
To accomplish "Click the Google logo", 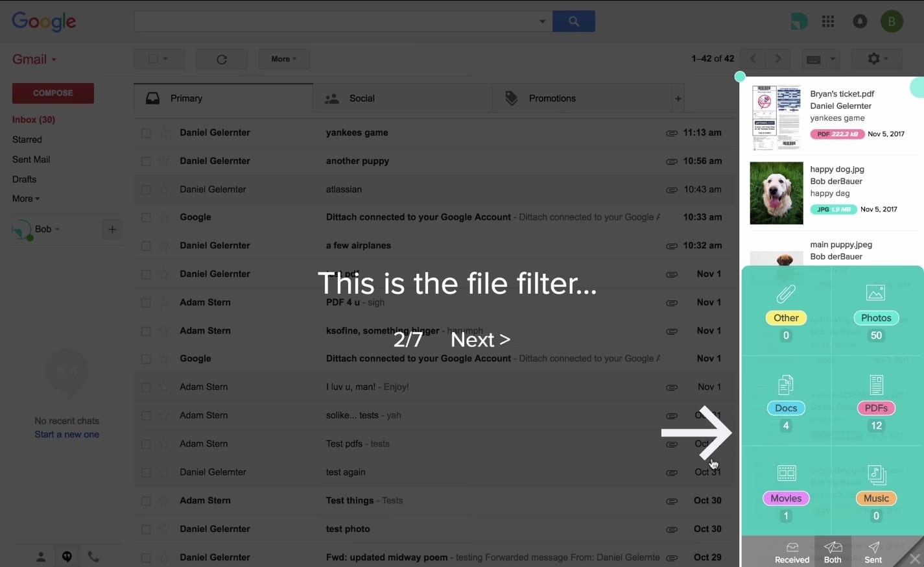I will click(x=44, y=21).
